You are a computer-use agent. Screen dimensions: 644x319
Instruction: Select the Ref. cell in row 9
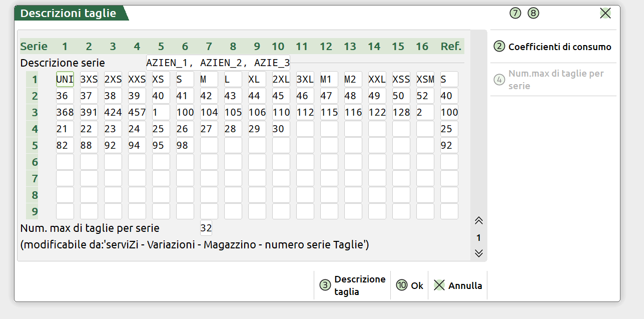[x=449, y=211]
